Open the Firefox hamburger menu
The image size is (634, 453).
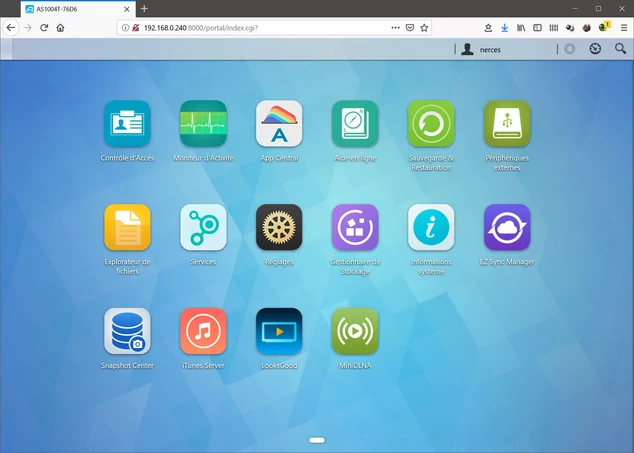[624, 28]
